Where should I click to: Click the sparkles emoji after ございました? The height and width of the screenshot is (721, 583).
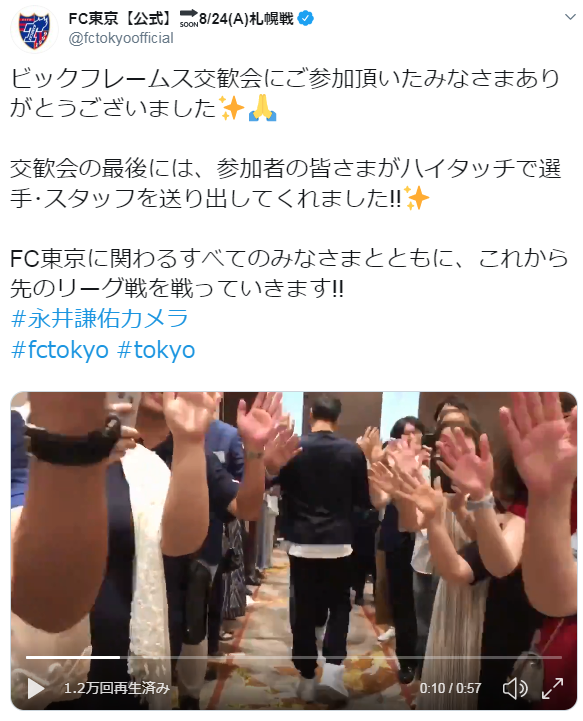[231, 108]
